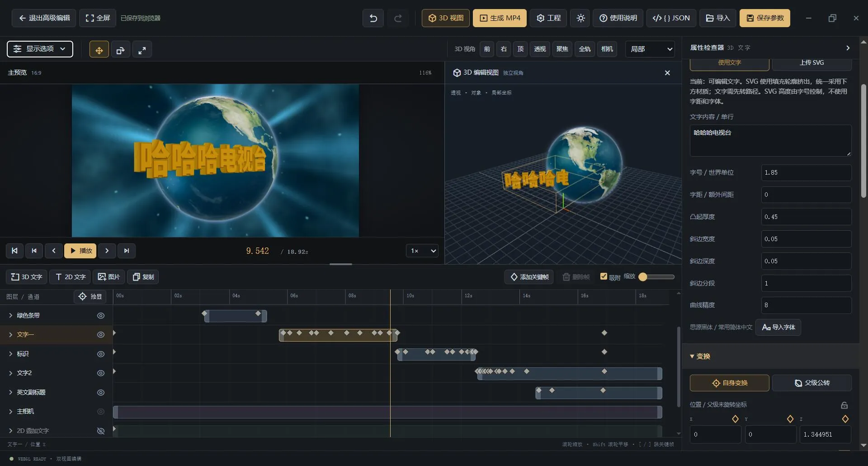868x466 pixels.
Task: Select the 自身变换 tab
Action: click(x=729, y=383)
